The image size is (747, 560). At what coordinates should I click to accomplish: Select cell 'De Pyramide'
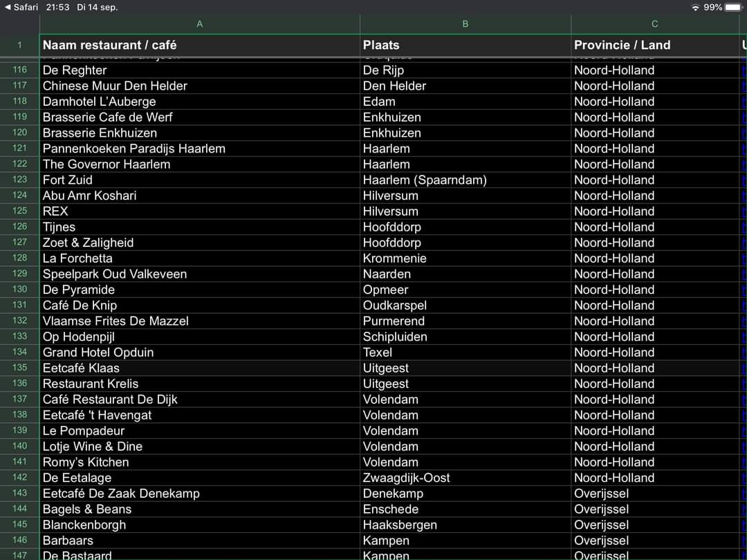coord(200,290)
